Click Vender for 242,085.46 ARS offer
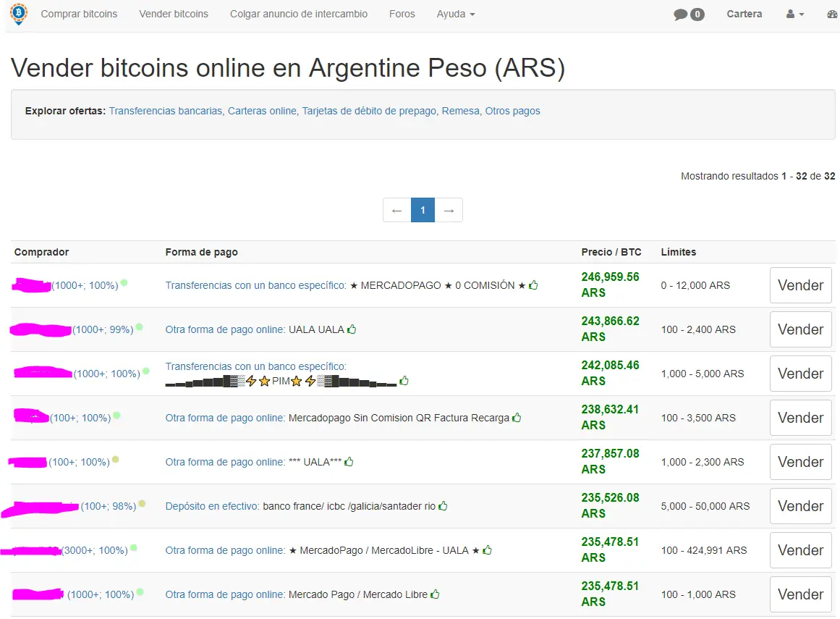The image size is (840, 619). pyautogui.click(x=800, y=374)
